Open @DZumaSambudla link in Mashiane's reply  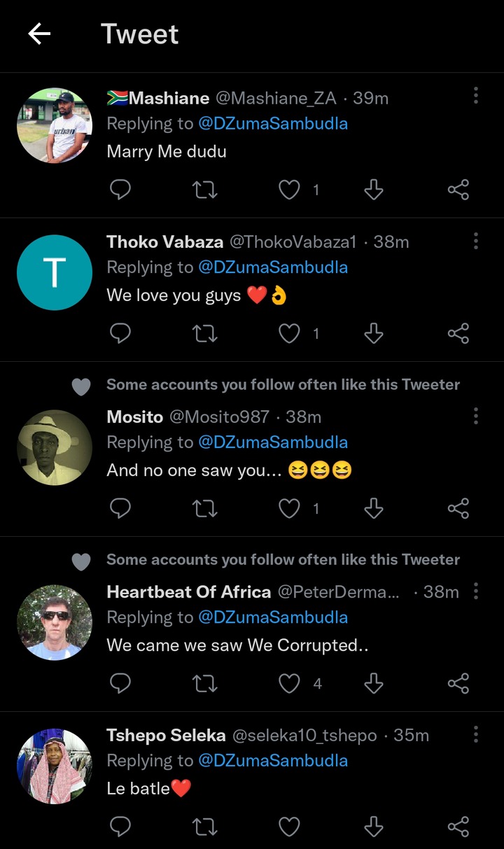(x=273, y=124)
